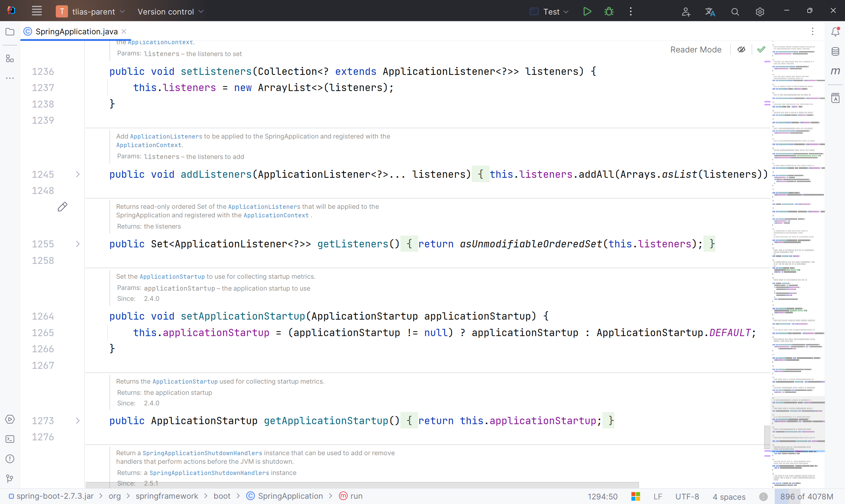Run the Test configuration

point(587,12)
